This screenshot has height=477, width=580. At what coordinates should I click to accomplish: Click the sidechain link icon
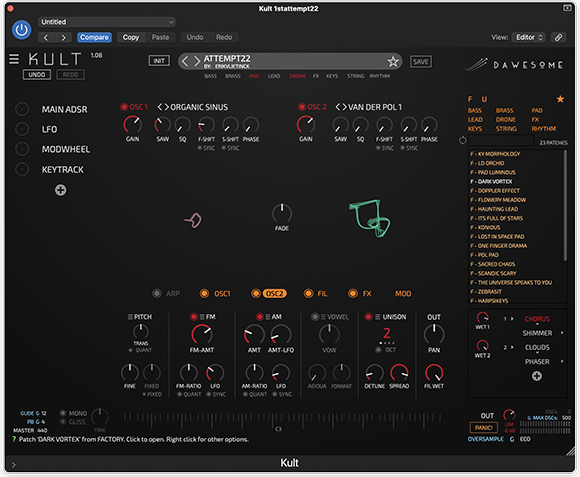pos(558,37)
